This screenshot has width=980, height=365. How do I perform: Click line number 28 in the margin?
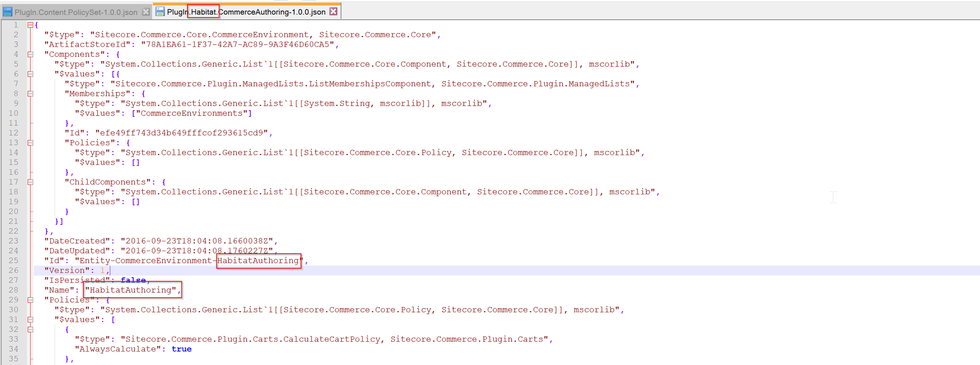tap(13, 290)
